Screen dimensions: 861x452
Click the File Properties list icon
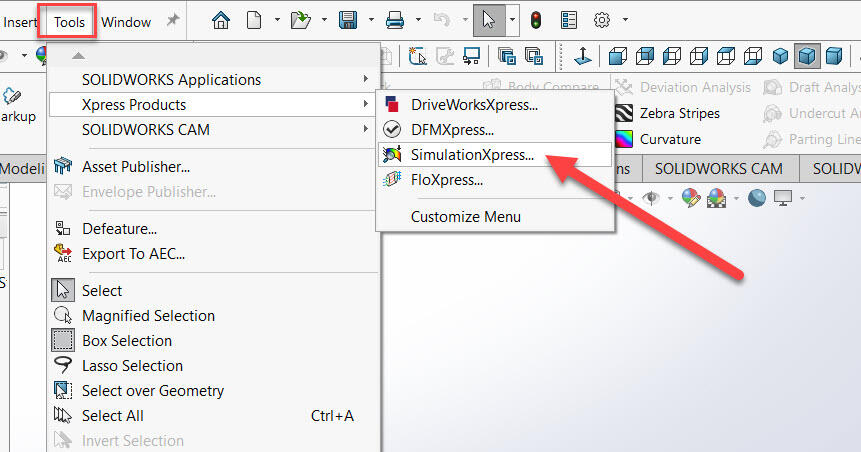[569, 20]
